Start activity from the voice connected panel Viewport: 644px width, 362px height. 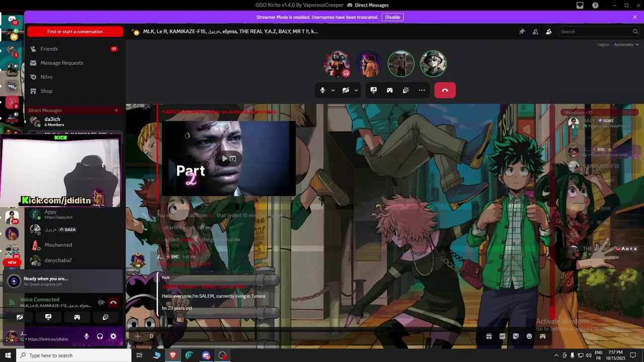tap(77, 317)
